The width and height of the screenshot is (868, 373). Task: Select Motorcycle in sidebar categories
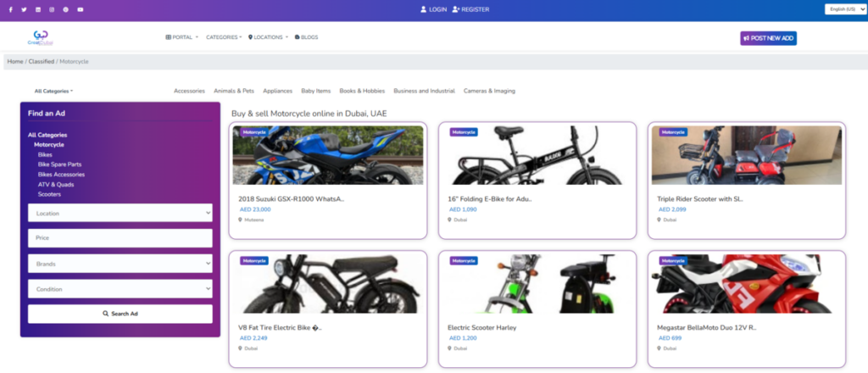(49, 144)
